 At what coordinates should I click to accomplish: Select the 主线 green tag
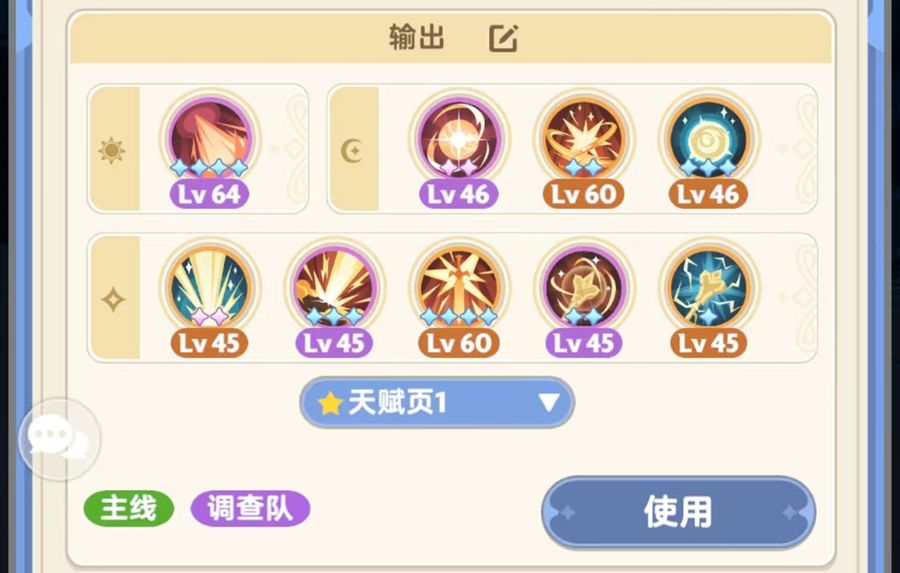[x=129, y=508]
